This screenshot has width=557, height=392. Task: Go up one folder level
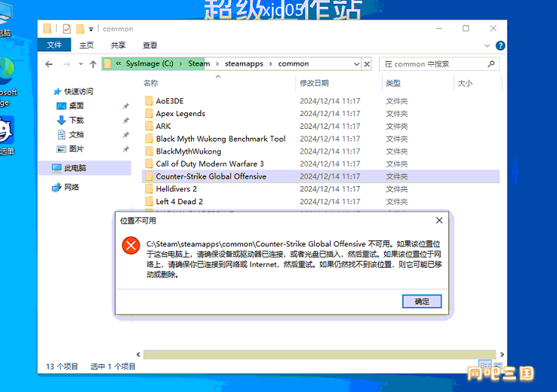93,64
